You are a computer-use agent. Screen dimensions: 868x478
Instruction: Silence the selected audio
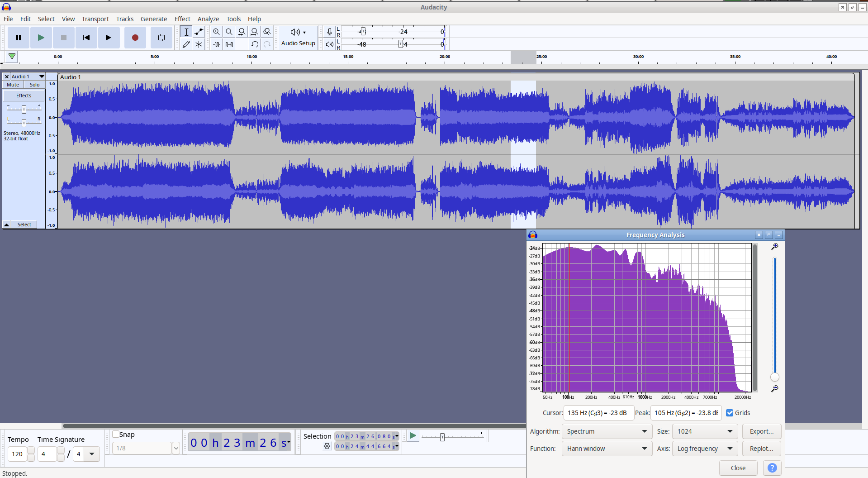pos(229,44)
